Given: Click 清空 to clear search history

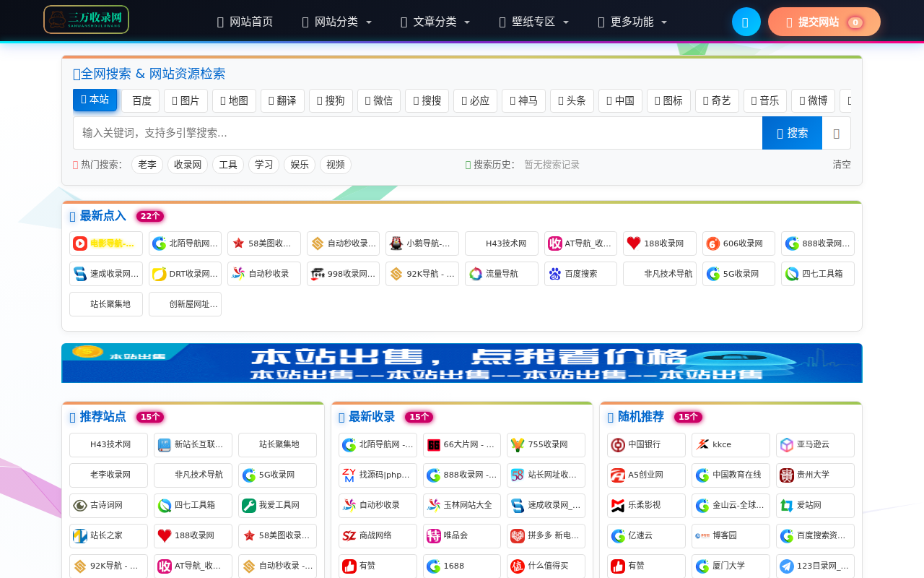Looking at the screenshot, I should [x=841, y=164].
